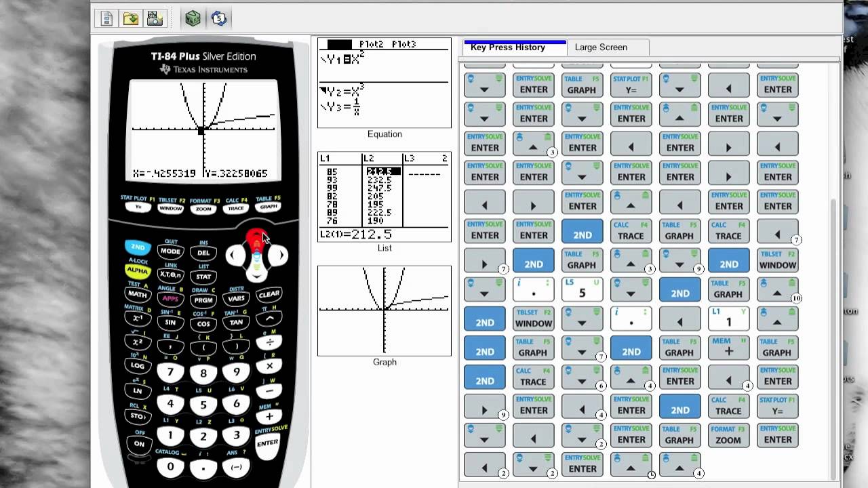Image resolution: width=868 pixels, height=488 pixels.
Task: Click the number 0 key on the calculator
Action: 170,466
